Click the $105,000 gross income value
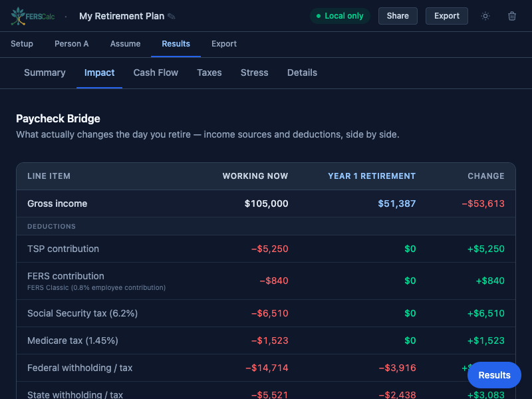This screenshot has height=399, width=532. click(x=267, y=203)
